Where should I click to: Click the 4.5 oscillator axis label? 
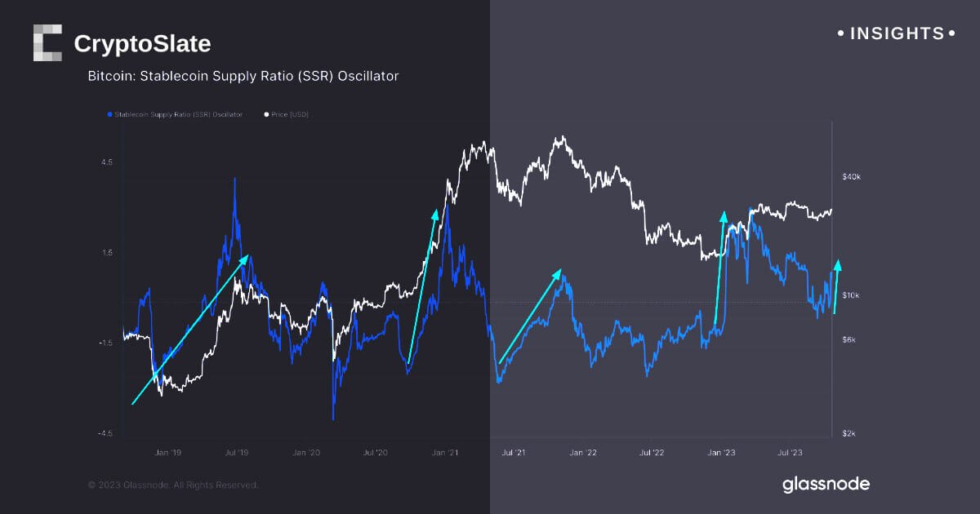(106, 162)
